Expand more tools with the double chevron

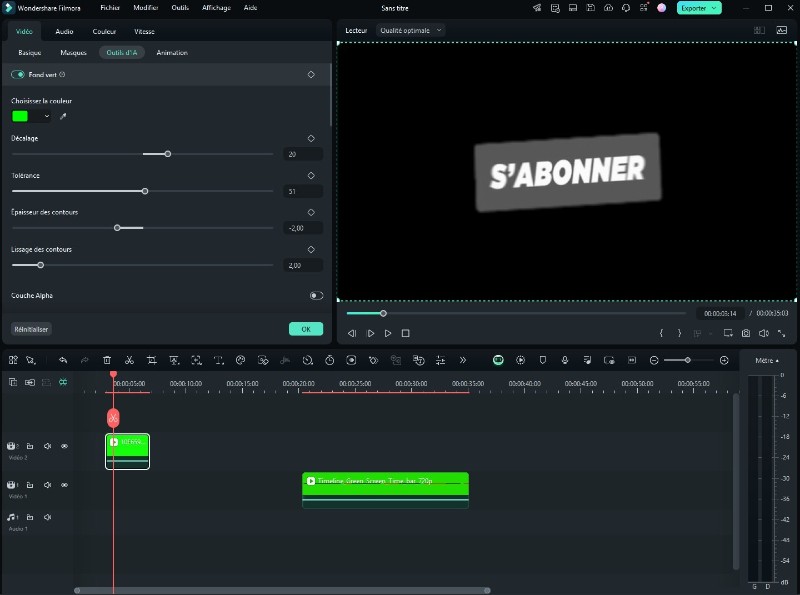click(x=463, y=360)
